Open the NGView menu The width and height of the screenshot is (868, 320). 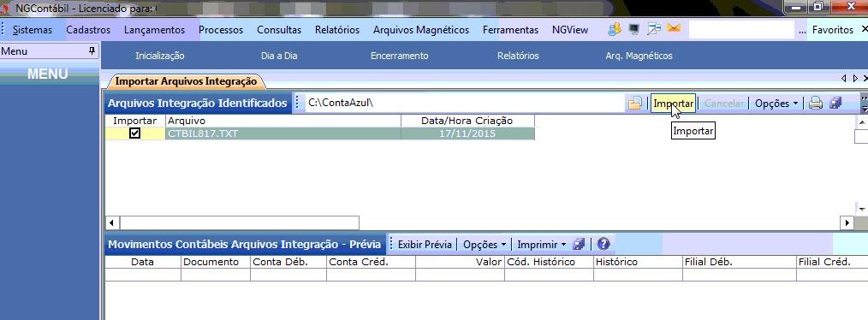click(x=570, y=30)
